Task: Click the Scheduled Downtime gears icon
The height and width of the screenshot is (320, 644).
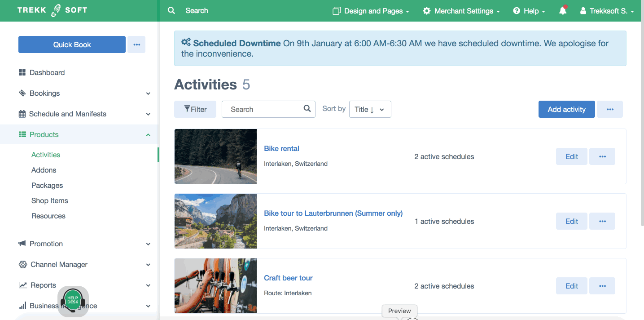Action: tap(186, 43)
